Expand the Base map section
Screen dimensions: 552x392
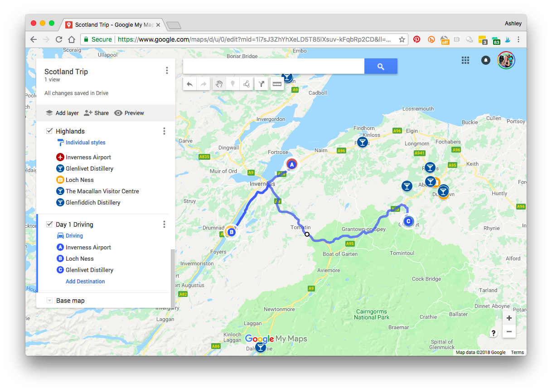(50, 301)
